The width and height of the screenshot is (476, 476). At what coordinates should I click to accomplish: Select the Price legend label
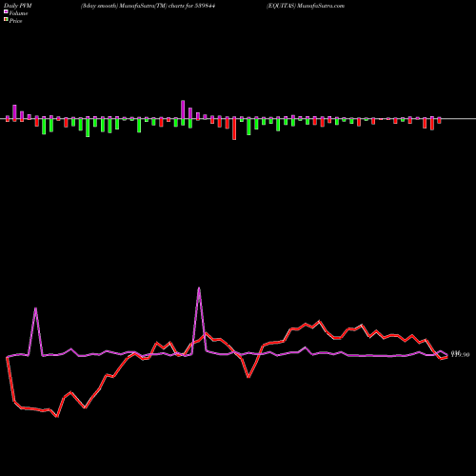[15, 21]
